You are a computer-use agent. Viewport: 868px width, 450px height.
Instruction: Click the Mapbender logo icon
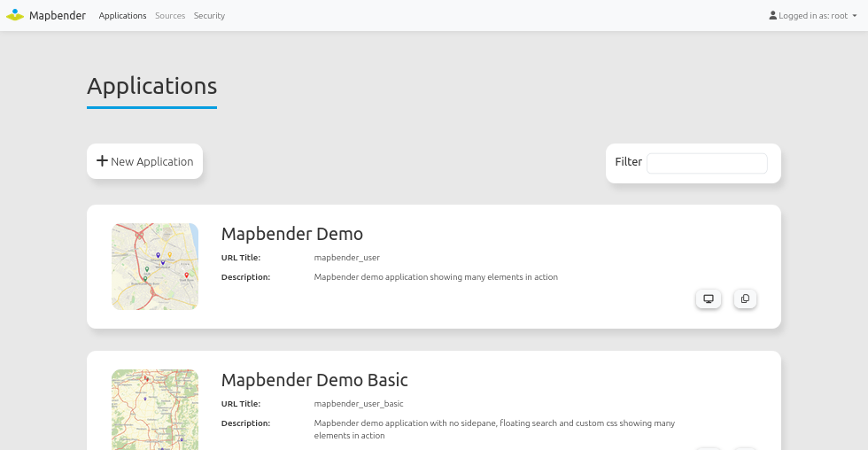(x=15, y=15)
